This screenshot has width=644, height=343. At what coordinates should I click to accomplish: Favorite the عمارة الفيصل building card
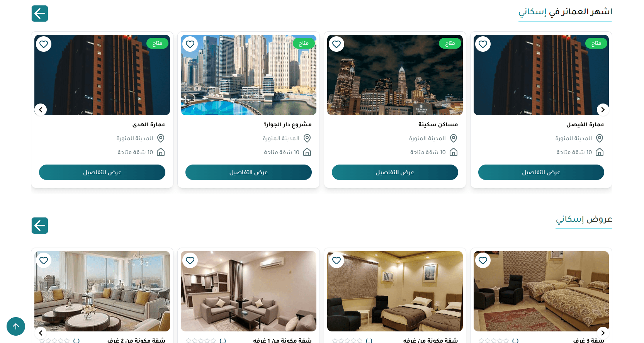[x=483, y=44]
